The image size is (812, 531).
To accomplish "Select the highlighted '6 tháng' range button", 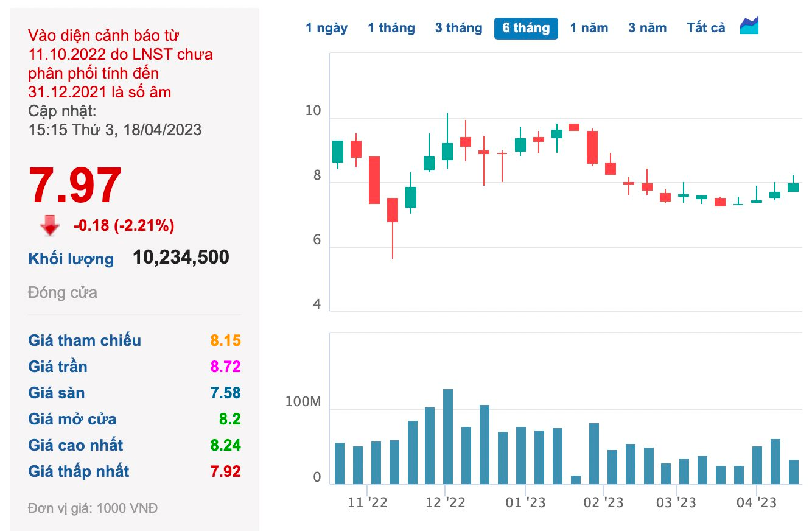I will (x=526, y=28).
